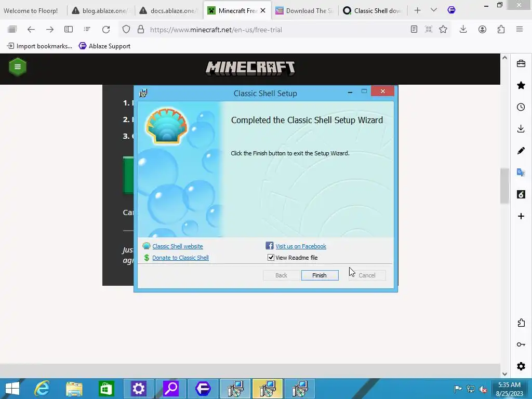Open the browser hamburger application menu
This screenshot has height=399, width=532.
tap(520, 30)
